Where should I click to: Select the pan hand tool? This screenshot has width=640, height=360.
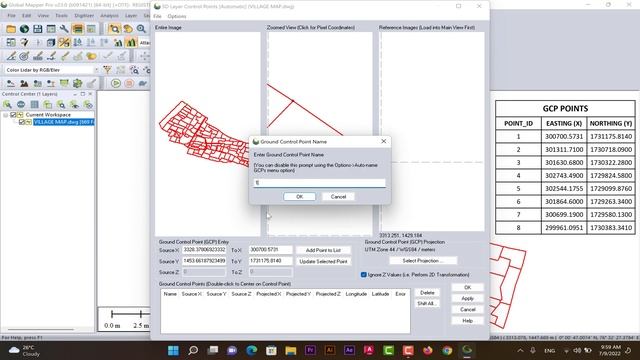point(128,29)
